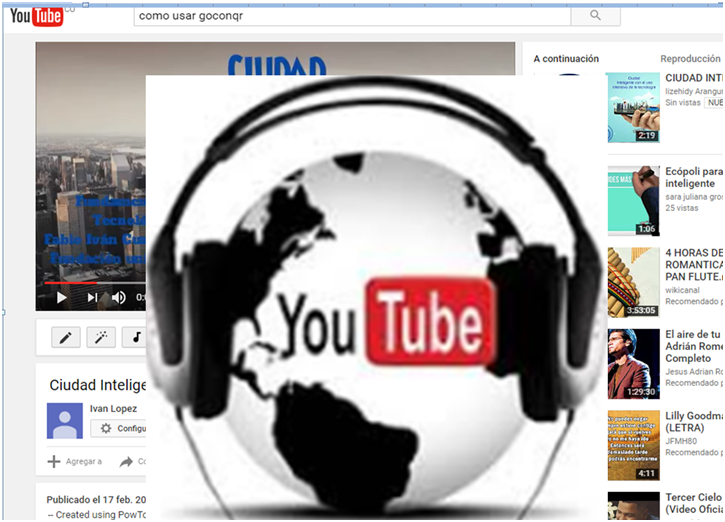The image size is (725, 522).
Task: Click the YouTube logo in the header
Action: pos(37,16)
